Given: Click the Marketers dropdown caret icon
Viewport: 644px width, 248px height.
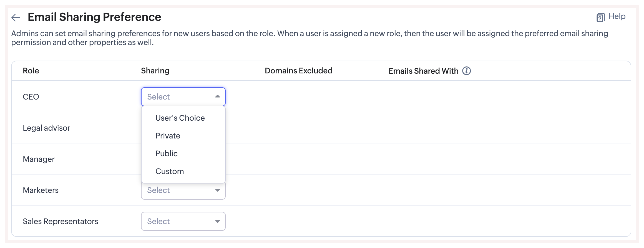Looking at the screenshot, I should coord(217,190).
